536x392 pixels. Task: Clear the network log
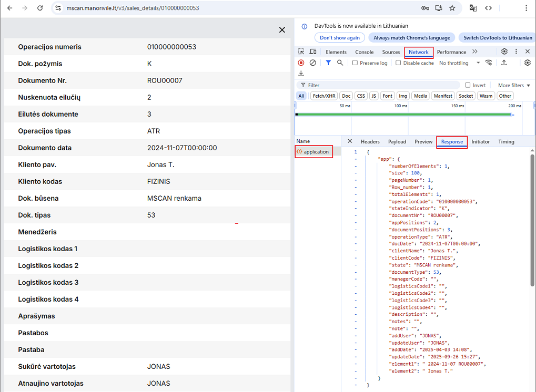pyautogui.click(x=313, y=63)
